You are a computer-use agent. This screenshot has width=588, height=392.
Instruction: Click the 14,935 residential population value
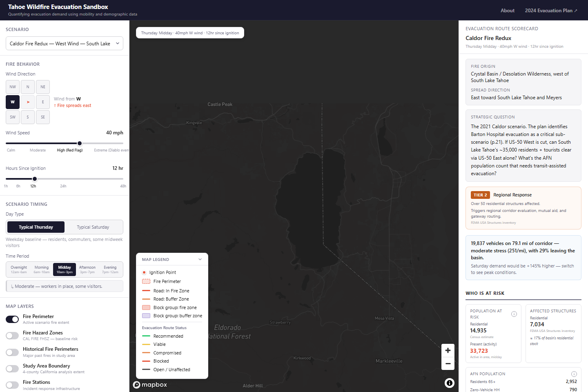point(478,330)
